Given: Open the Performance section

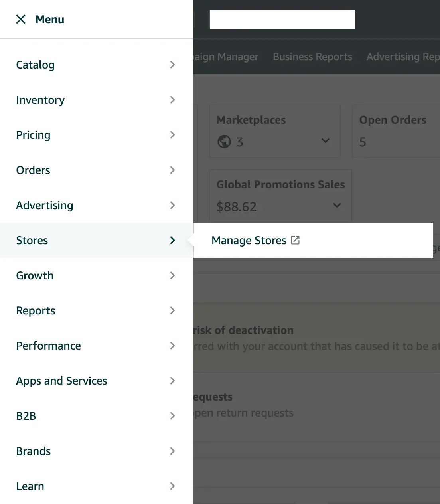Looking at the screenshot, I should (x=48, y=346).
